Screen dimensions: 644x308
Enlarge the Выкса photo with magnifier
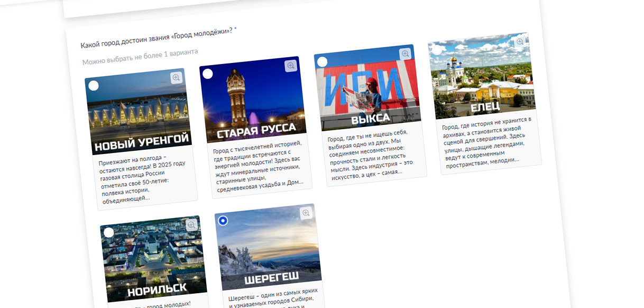(405, 54)
